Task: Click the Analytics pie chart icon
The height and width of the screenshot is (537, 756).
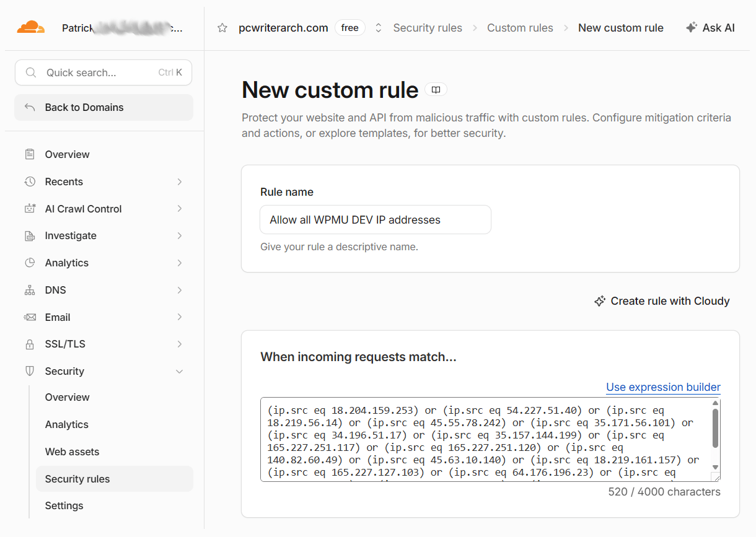Action: coord(30,263)
